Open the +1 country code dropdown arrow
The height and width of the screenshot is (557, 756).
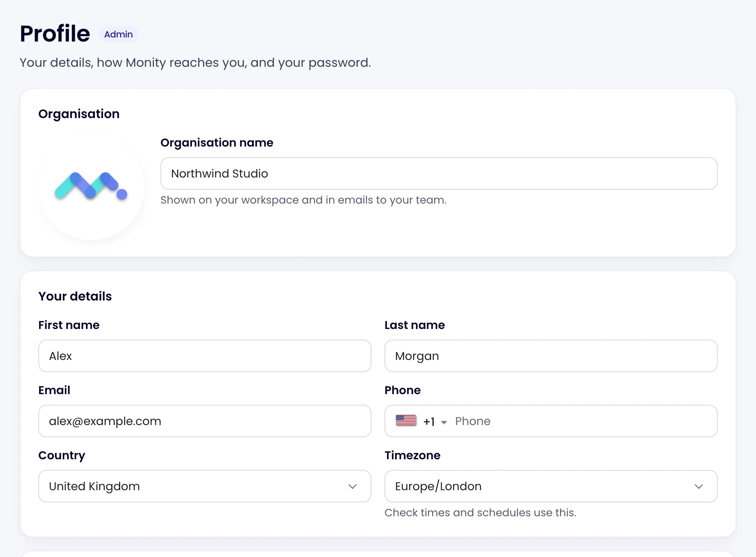click(444, 422)
